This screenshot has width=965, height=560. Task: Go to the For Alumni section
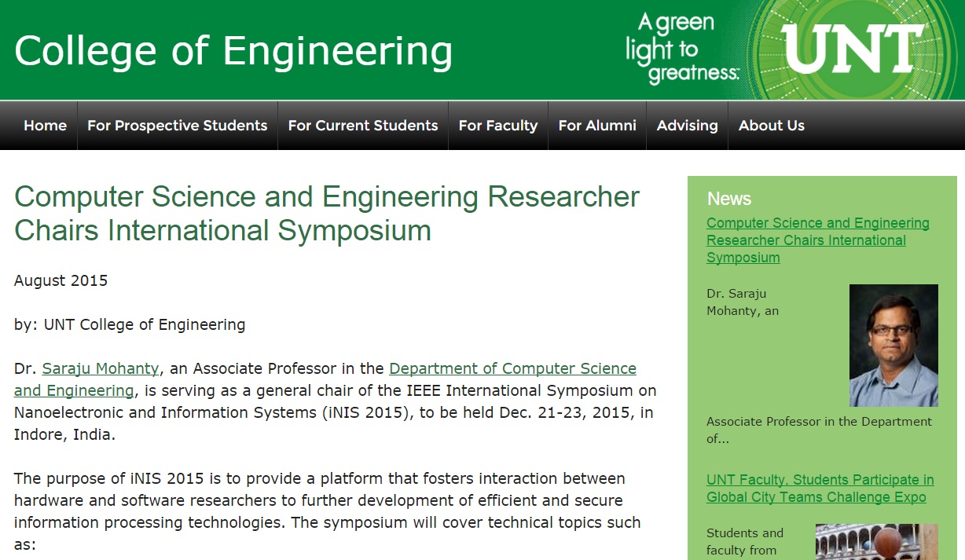click(597, 126)
